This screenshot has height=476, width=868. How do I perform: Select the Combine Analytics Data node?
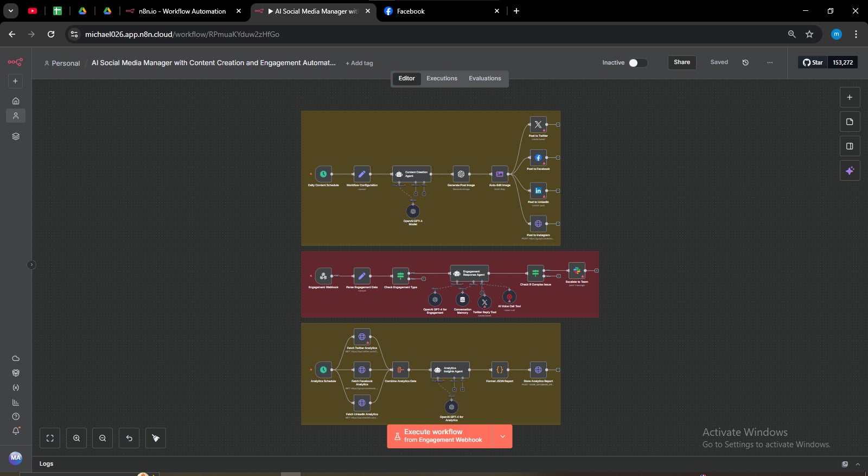[x=400, y=370]
